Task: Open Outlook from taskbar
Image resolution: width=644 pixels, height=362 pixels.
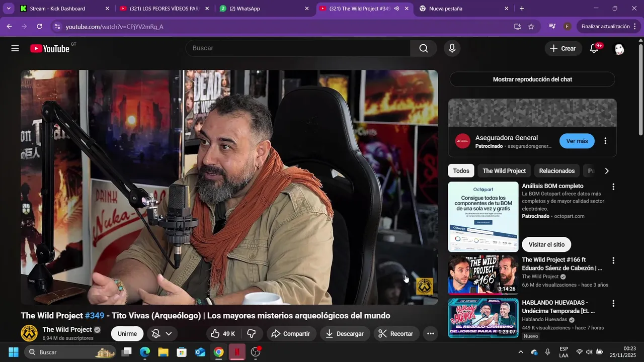Action: pos(200,352)
